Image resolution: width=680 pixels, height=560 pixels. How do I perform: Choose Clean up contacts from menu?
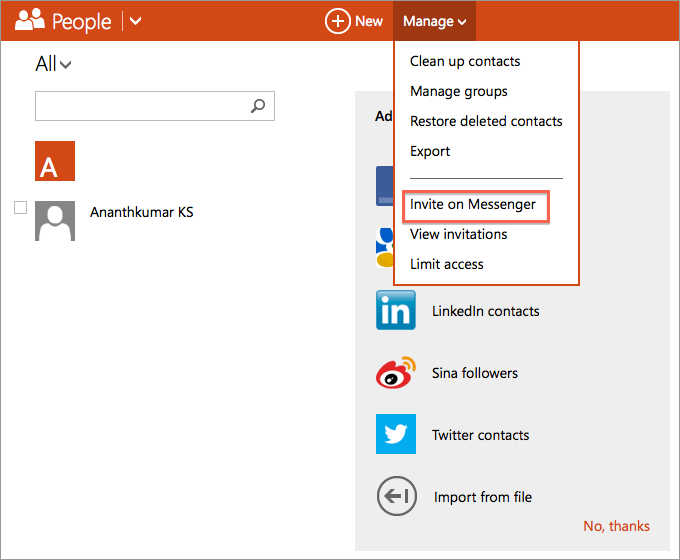click(465, 61)
